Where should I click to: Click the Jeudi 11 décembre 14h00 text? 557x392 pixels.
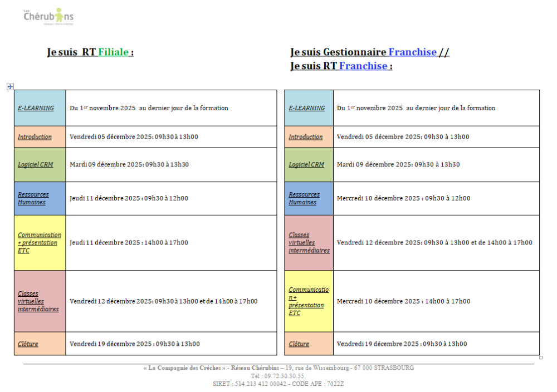[129, 243]
